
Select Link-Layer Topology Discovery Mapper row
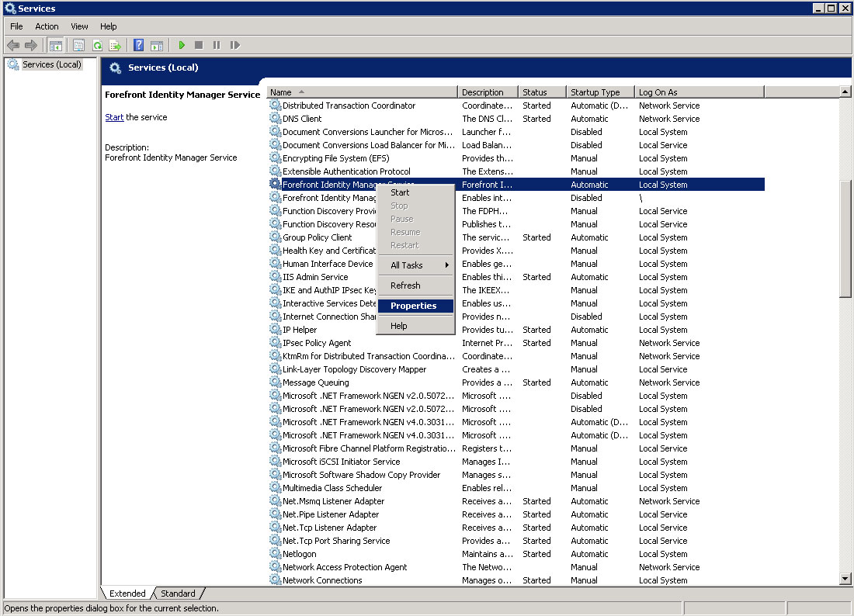(516, 369)
